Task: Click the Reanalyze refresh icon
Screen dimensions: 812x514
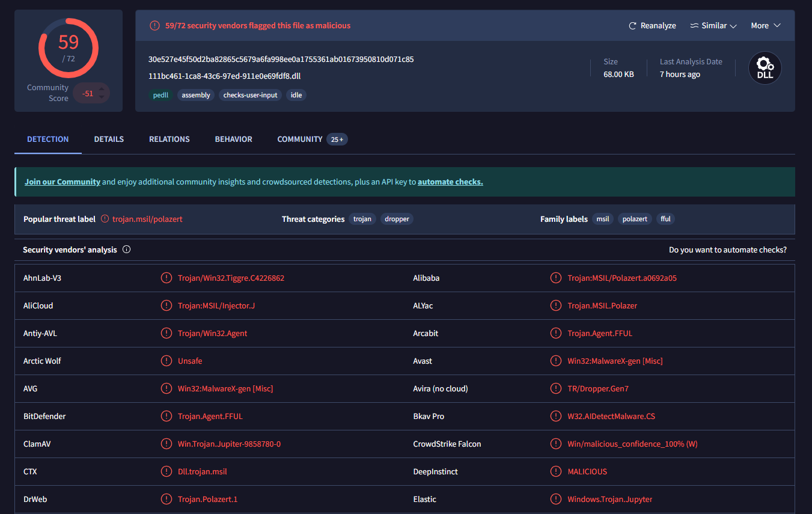Action: [632, 26]
